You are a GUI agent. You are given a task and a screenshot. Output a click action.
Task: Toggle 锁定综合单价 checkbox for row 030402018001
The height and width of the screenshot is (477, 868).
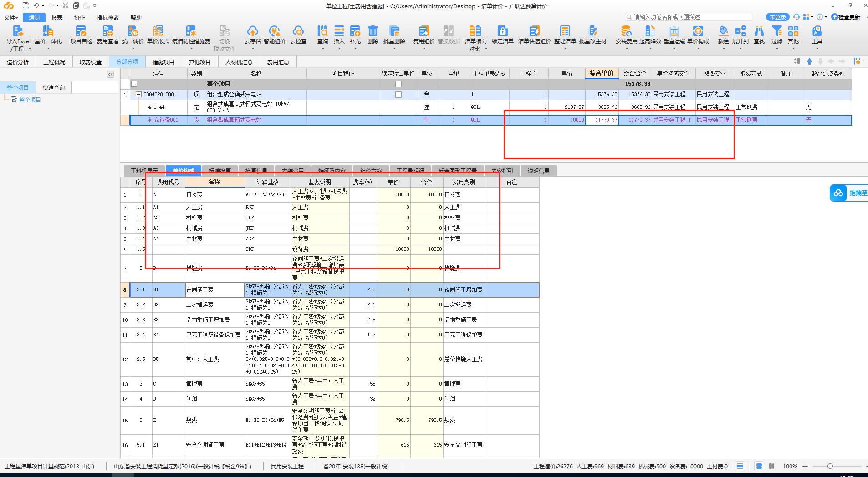(398, 95)
